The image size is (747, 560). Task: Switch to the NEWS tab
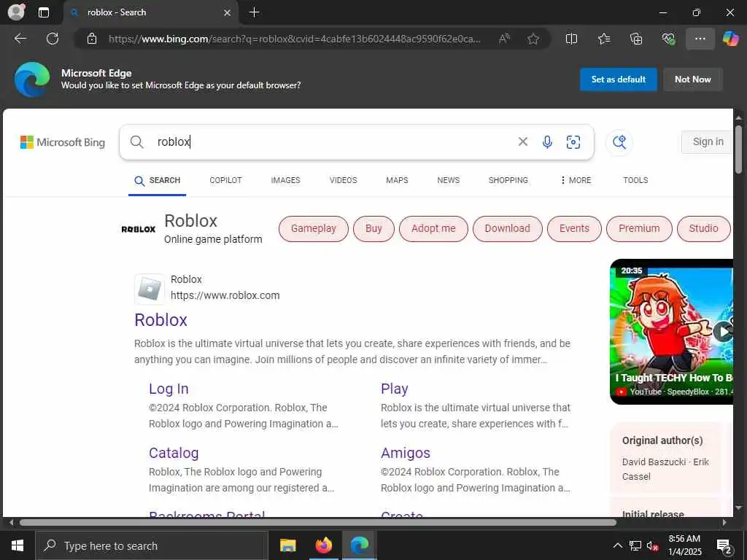click(449, 181)
